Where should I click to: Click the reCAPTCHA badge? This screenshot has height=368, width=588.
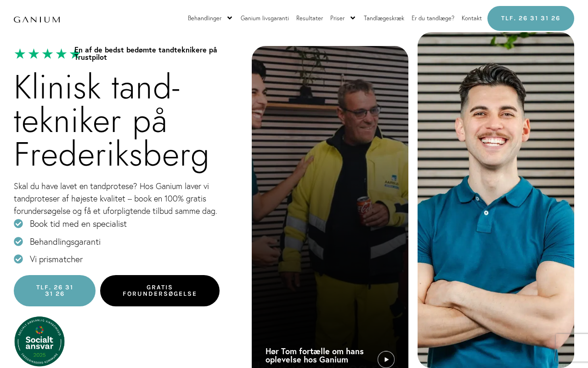[572, 348]
